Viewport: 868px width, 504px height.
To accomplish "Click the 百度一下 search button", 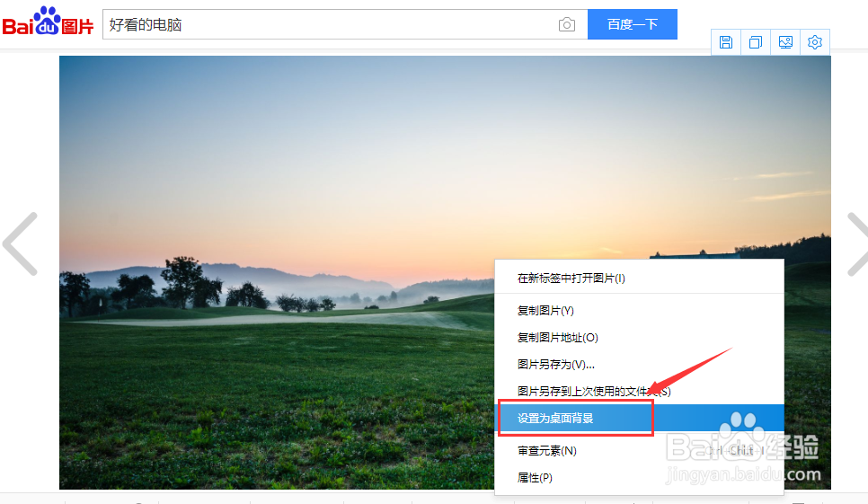I will coord(633,24).
